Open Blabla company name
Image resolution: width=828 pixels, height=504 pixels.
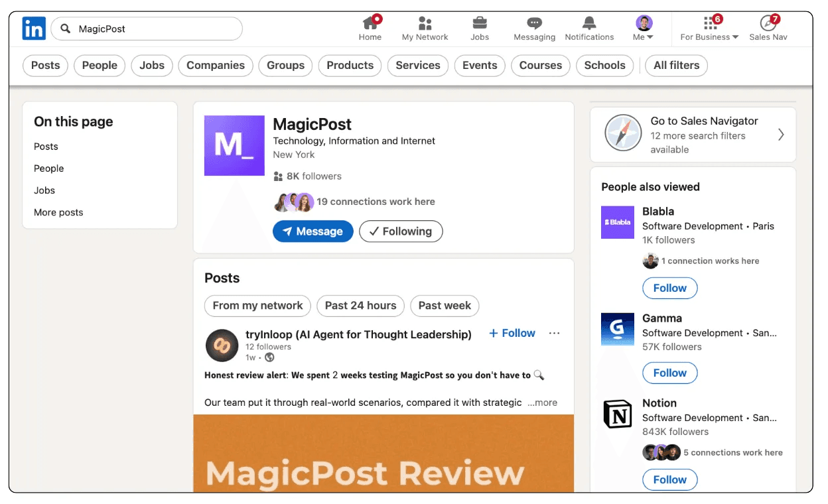click(658, 212)
